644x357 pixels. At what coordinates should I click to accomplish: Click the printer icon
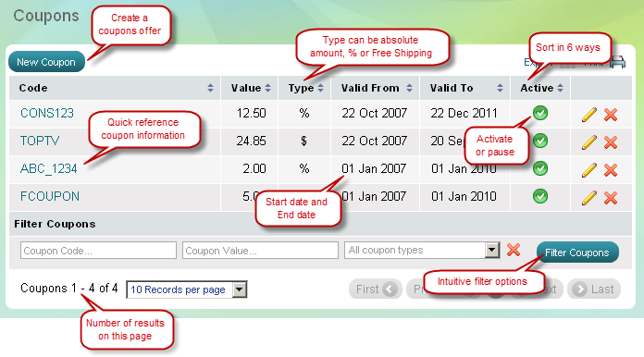click(617, 62)
